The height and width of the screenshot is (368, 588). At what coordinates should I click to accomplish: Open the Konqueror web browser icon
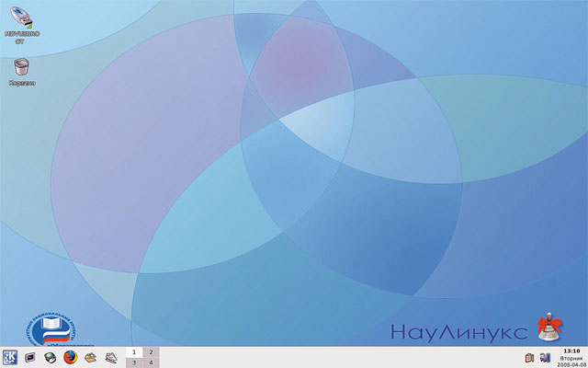coord(50,358)
